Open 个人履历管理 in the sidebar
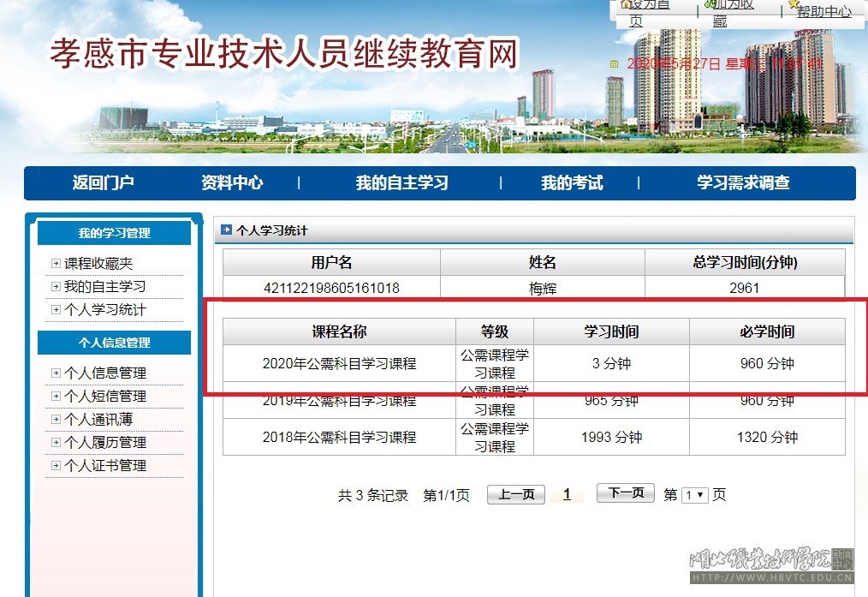Screen dimensions: 868x597 [x=105, y=443]
